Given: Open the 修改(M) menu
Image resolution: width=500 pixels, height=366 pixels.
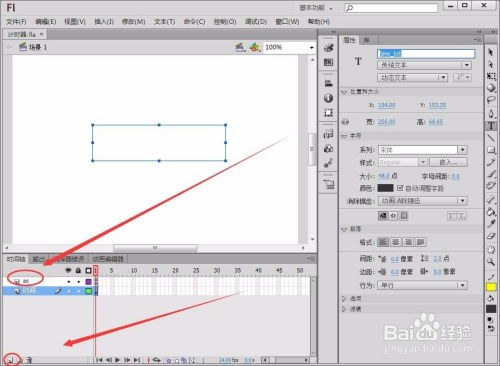Looking at the screenshot, I should tap(133, 22).
